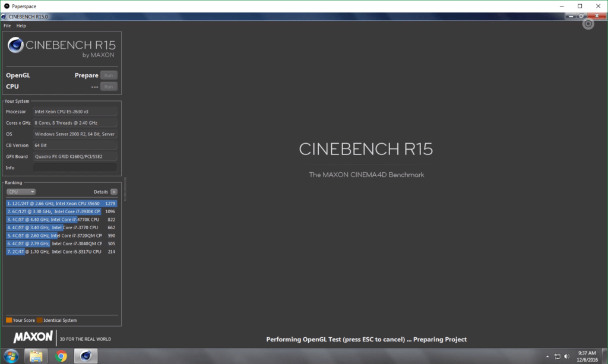
Task: Click the Cinebench taskbar icon
Action: pyautogui.click(x=85, y=356)
